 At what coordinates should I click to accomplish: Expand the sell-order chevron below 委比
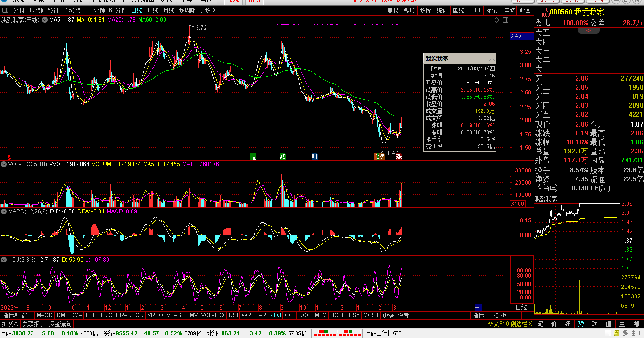(589, 30)
